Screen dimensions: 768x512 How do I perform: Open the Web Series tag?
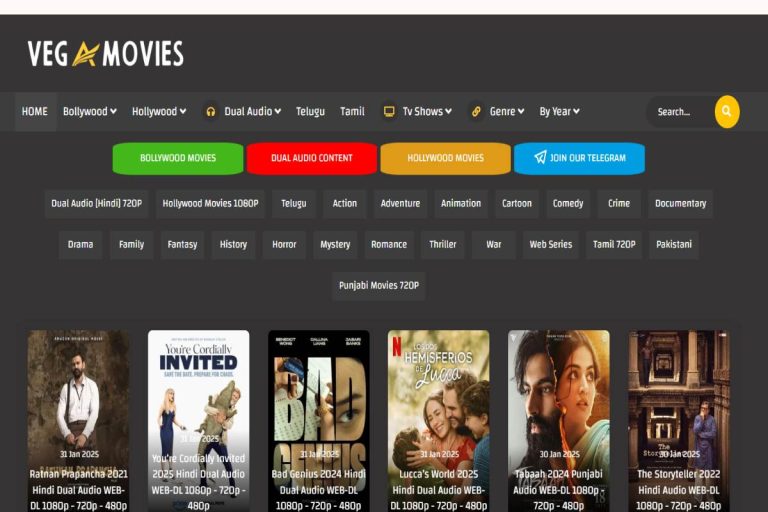551,244
